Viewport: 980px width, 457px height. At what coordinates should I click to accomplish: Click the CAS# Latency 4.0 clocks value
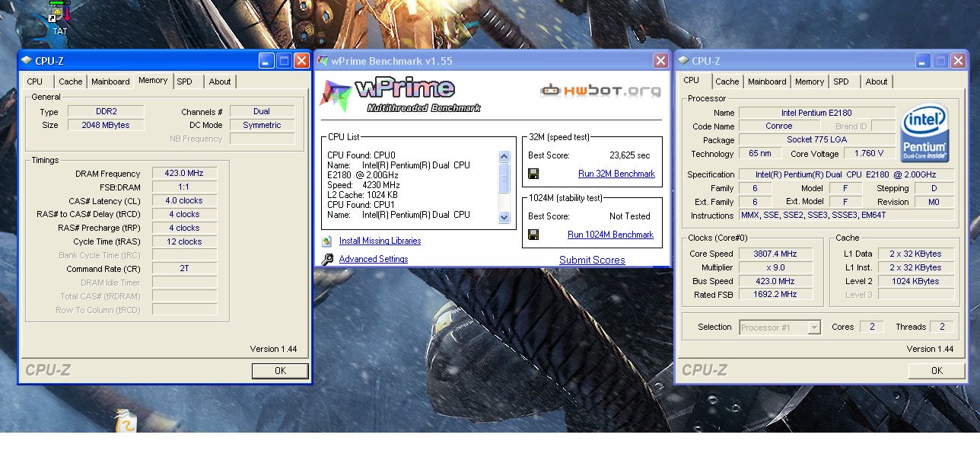click(x=185, y=200)
